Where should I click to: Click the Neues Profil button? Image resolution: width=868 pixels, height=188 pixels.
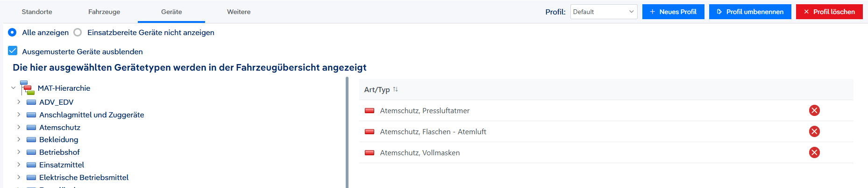(673, 12)
